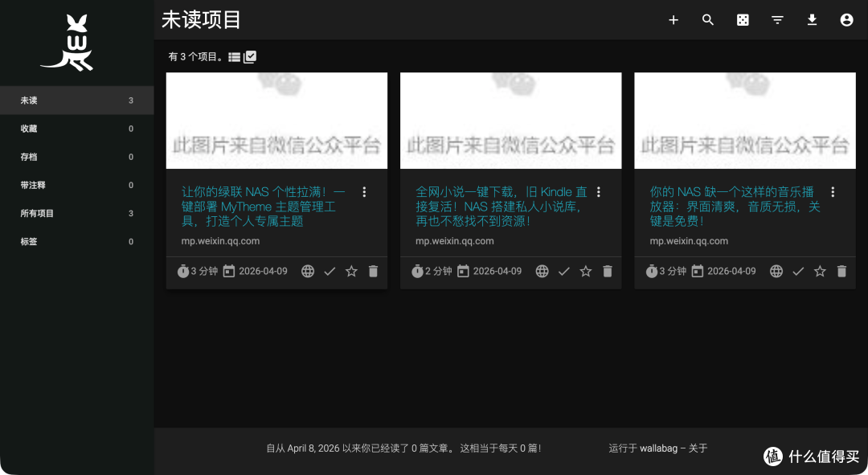Click mp.weixin.qq.com under MyTheme article
Viewport: 868px width, 475px height.
click(x=220, y=241)
